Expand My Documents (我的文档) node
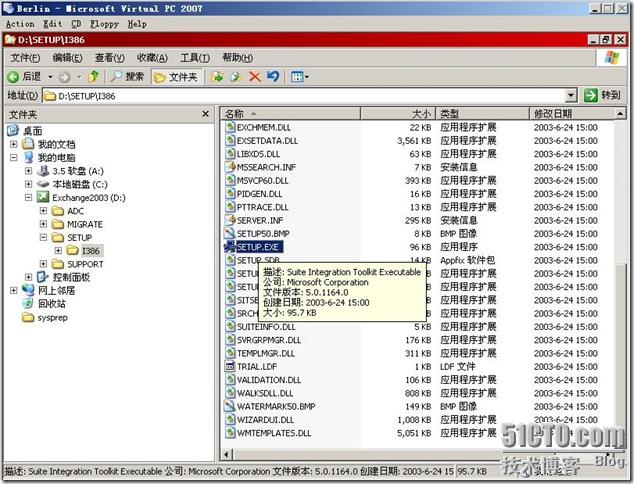 pos(14,144)
